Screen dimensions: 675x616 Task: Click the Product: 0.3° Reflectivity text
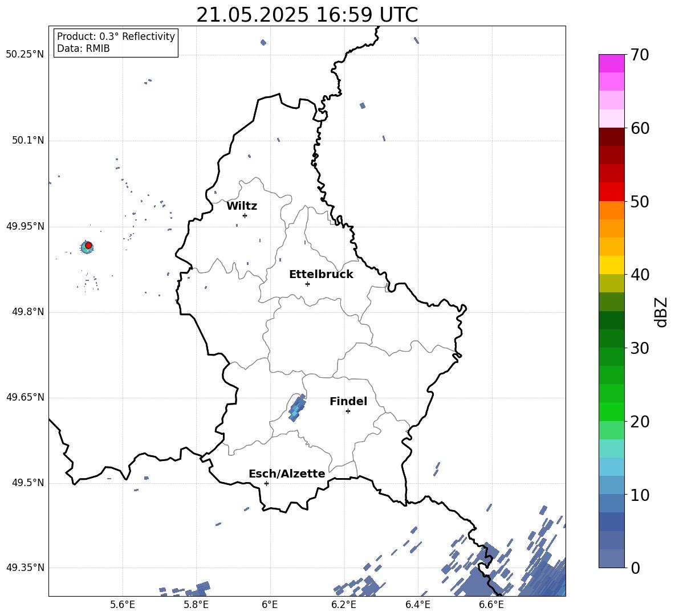[x=116, y=36]
